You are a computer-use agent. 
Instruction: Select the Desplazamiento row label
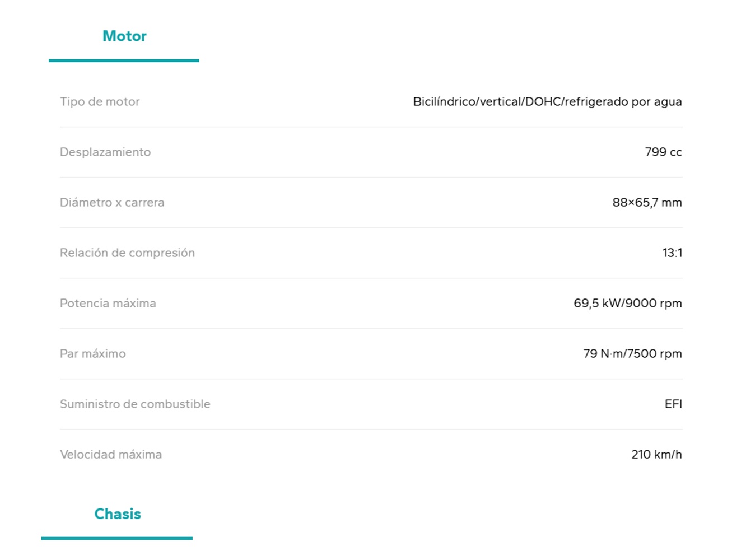[105, 152]
